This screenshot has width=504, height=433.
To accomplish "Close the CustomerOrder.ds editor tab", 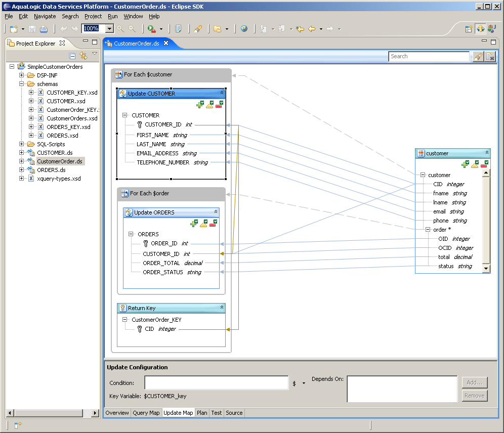I will click(x=166, y=43).
